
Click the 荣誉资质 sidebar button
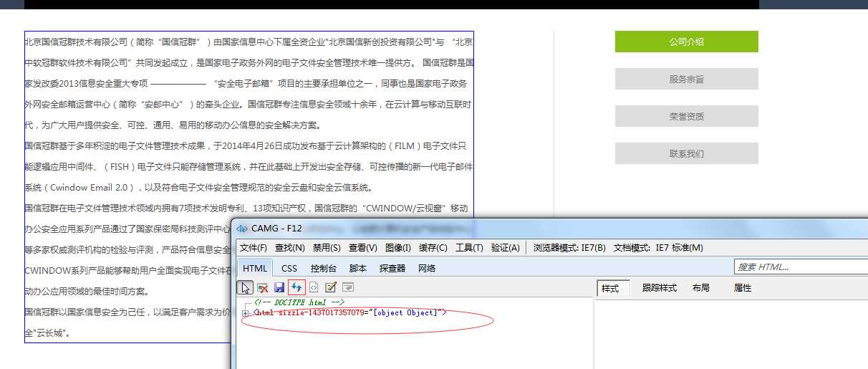(x=686, y=116)
